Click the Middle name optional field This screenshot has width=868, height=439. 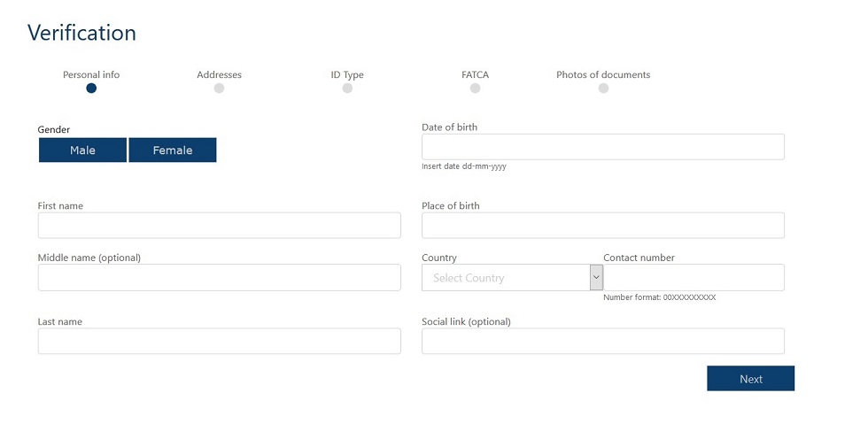[219, 278]
